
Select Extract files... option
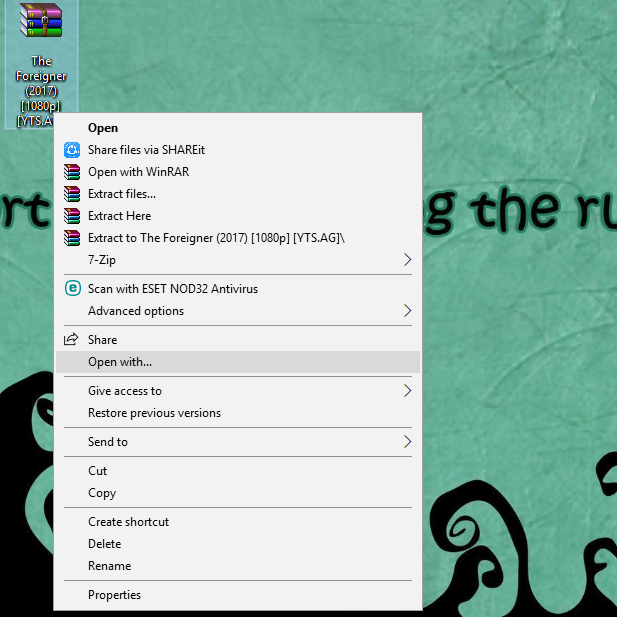pos(238,194)
